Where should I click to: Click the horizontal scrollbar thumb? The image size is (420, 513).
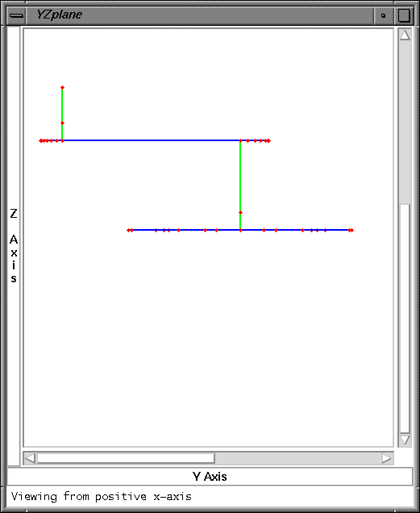point(126,458)
